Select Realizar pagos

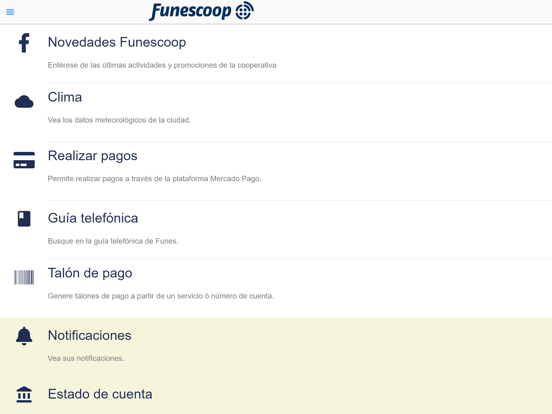coord(93,156)
